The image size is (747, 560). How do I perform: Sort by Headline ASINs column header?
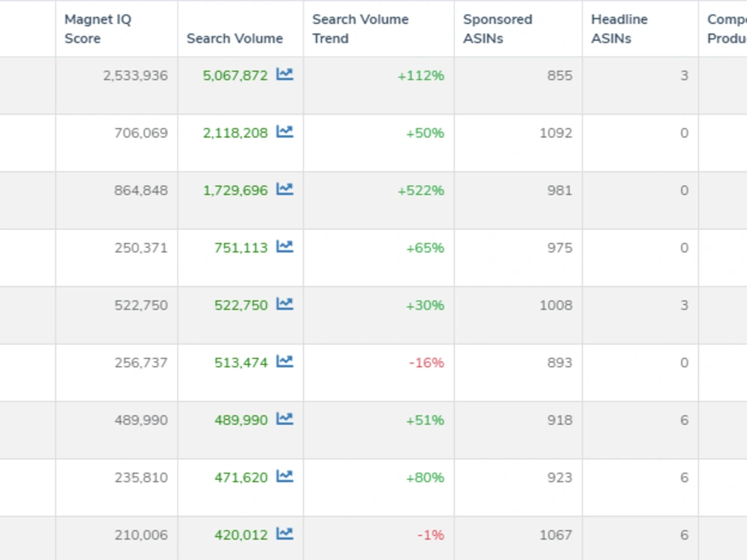[x=619, y=28]
